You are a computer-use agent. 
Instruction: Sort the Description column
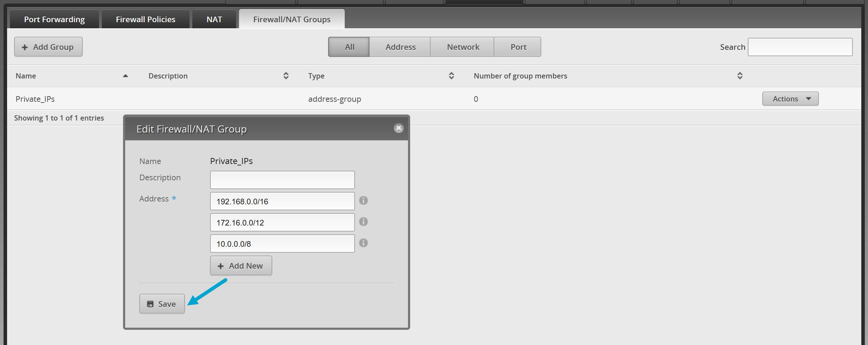[x=286, y=76]
